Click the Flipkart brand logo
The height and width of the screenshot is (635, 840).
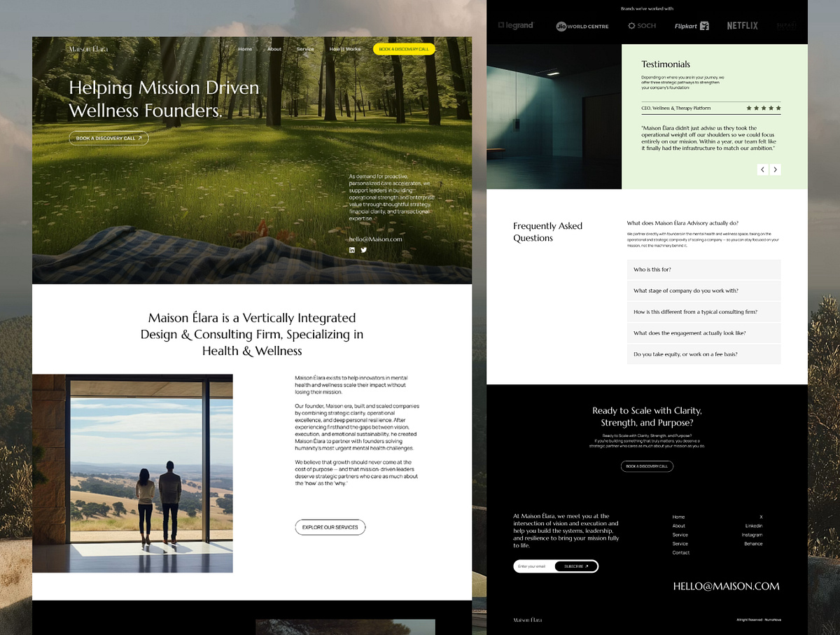(x=692, y=26)
